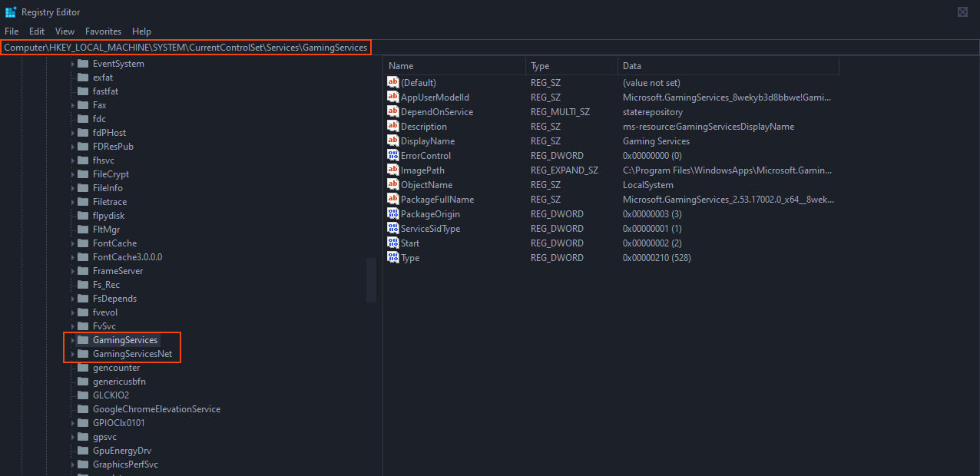This screenshot has height=476, width=980.
Task: Expand the fdPHost key
Action: point(73,133)
